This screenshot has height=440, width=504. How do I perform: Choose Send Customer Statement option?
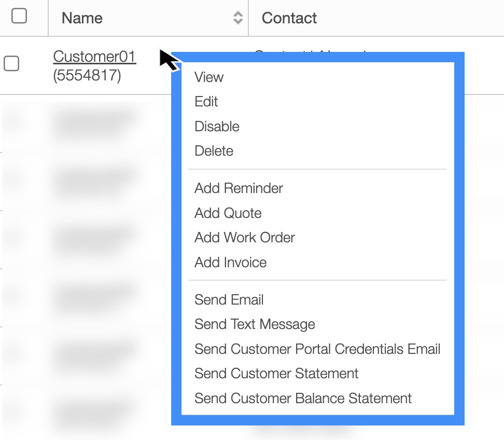[x=276, y=374]
